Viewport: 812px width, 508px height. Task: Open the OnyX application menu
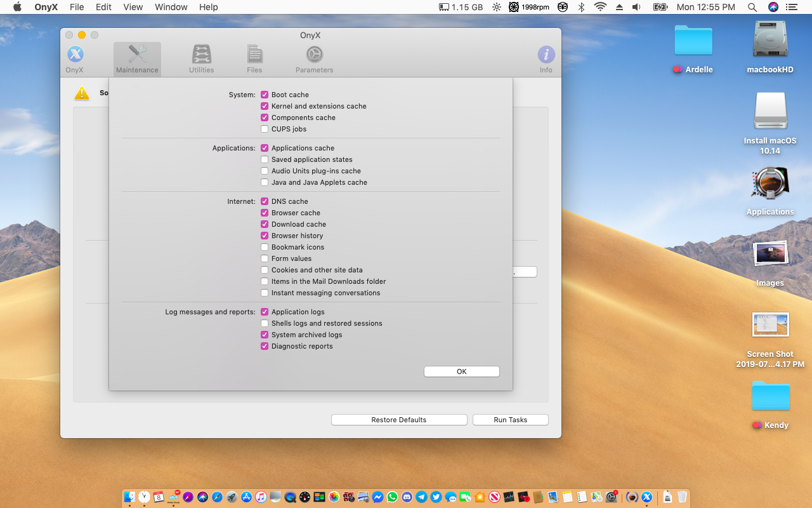46,7
